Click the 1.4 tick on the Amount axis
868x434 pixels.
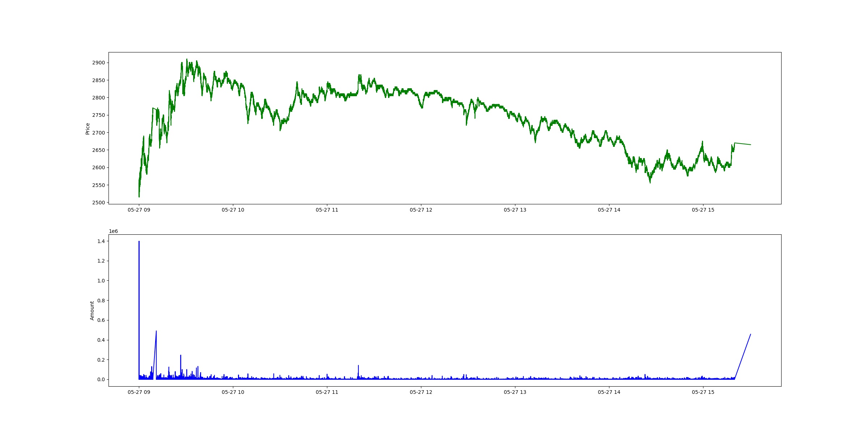[x=101, y=241]
